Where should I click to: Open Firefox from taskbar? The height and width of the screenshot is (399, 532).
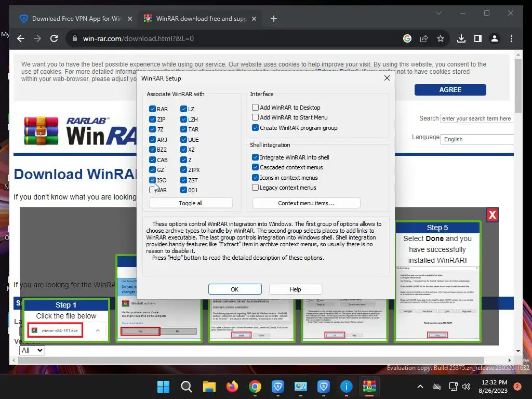[x=232, y=387]
